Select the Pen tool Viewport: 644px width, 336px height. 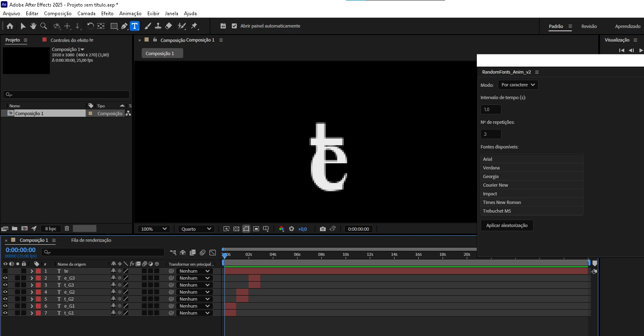point(124,26)
